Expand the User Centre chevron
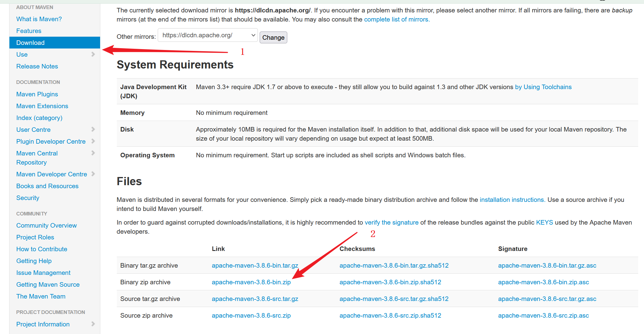 (x=93, y=129)
